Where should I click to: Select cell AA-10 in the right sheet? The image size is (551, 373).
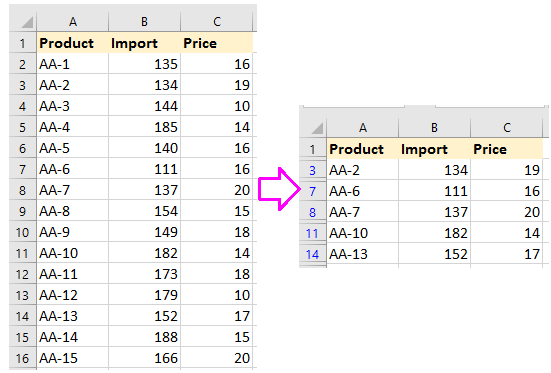(x=363, y=233)
